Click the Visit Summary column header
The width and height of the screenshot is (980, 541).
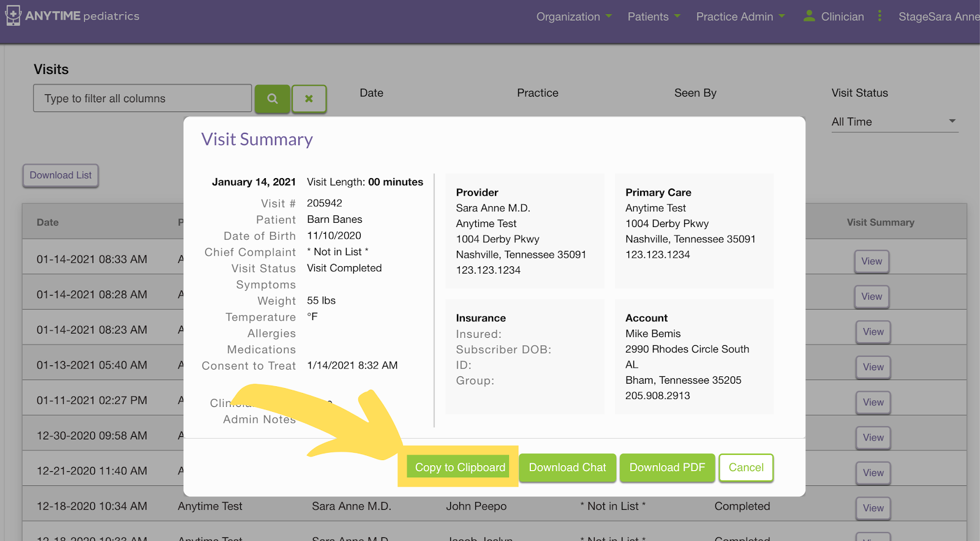pos(880,223)
